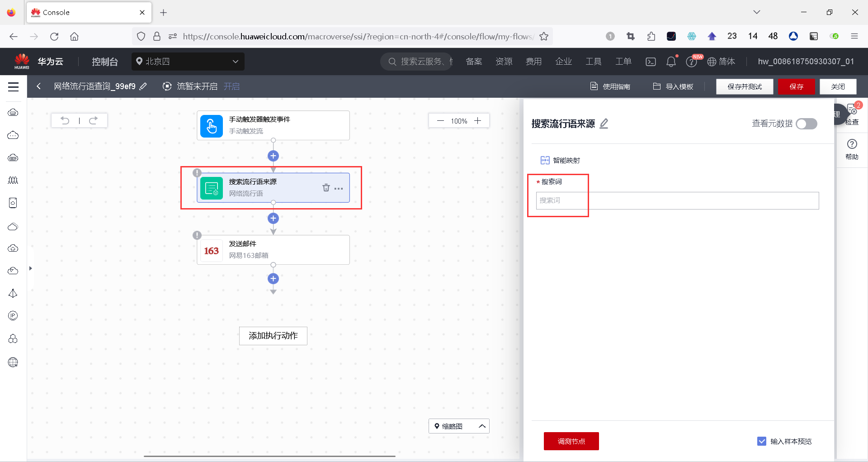This screenshot has height=462, width=868.
Task: Click the warning icon on 发送邮件 node
Action: click(197, 235)
